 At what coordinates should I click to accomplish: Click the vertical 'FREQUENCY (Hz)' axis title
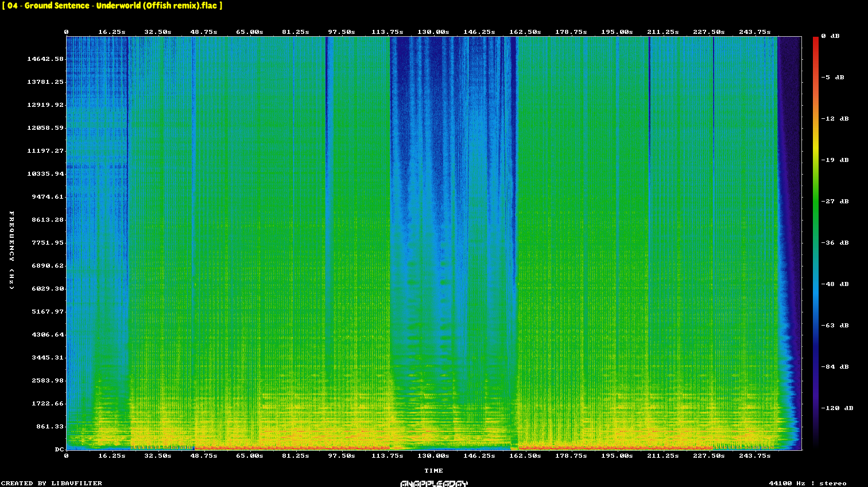tap(11, 250)
